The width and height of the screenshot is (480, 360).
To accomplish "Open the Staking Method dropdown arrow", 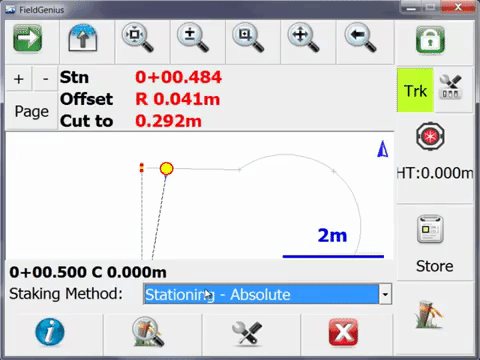I will point(385,294).
